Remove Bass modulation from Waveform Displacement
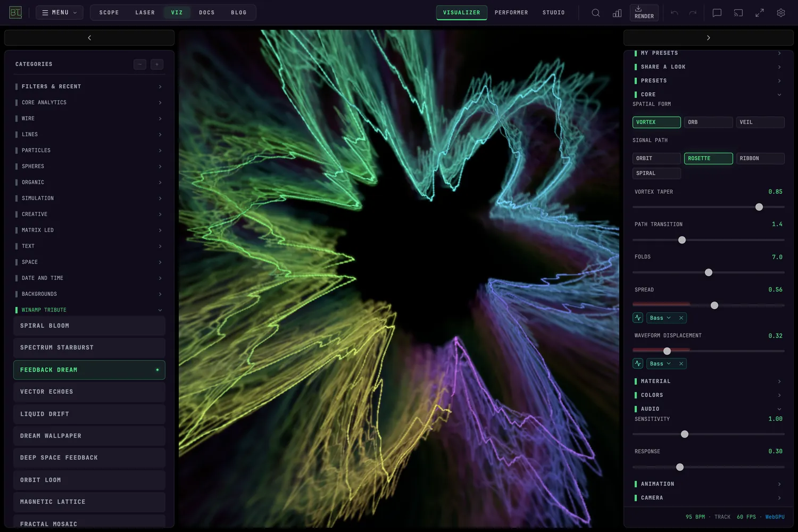Viewport: 798px width, 532px height. (681, 364)
